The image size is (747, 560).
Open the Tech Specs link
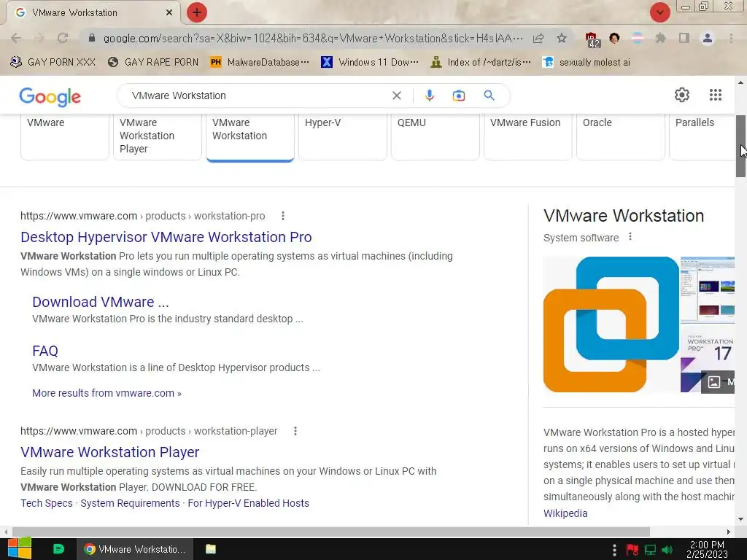tap(47, 503)
